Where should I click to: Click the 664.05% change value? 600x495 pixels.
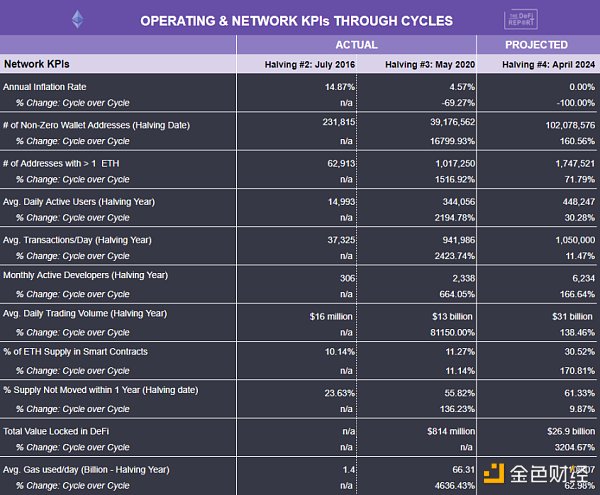pyautogui.click(x=457, y=294)
